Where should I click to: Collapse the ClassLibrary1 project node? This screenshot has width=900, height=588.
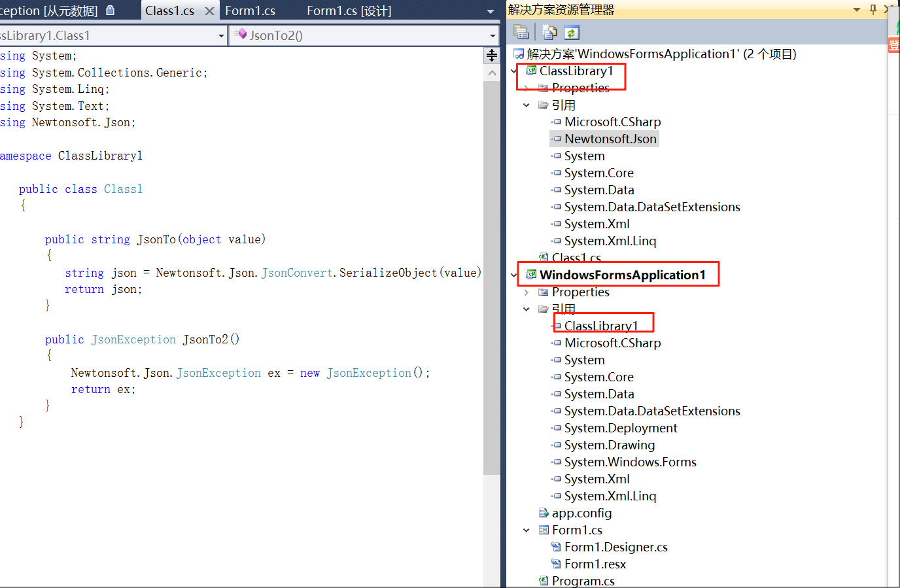(x=513, y=71)
